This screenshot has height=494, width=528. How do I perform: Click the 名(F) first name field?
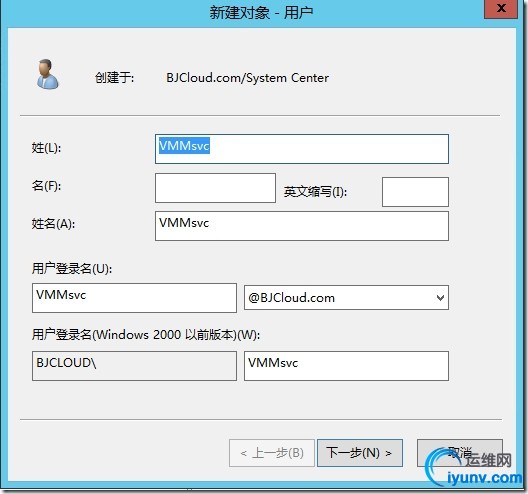pos(215,188)
